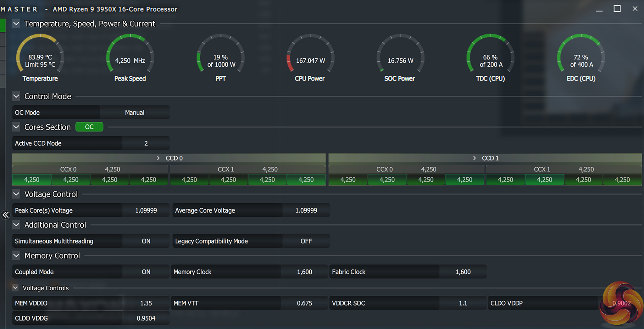Click the first core speed bar in CCD 0
Screen dimensions: 644x329
point(32,180)
